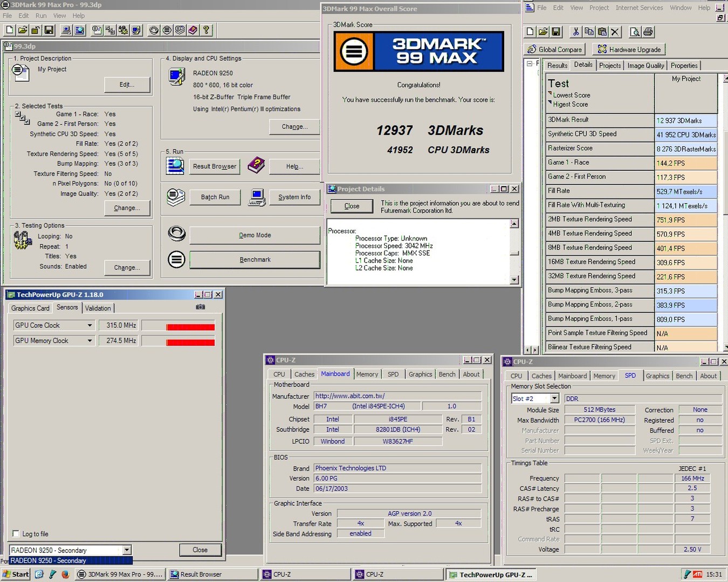Click GPU Memory Clock red sensor graph
728x582 pixels.
point(178,341)
